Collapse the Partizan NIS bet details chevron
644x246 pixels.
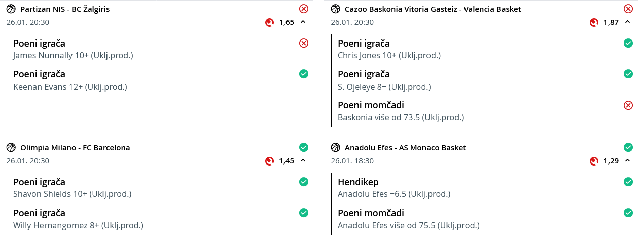(x=303, y=22)
